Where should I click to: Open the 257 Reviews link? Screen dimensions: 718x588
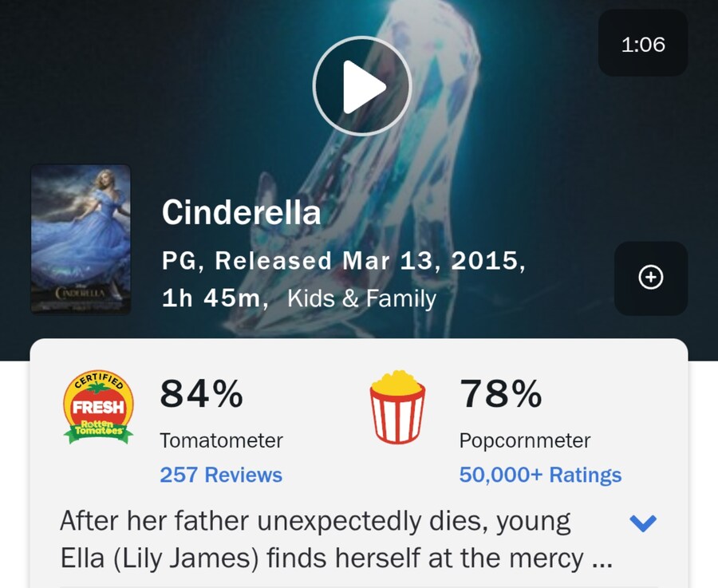[x=221, y=476]
